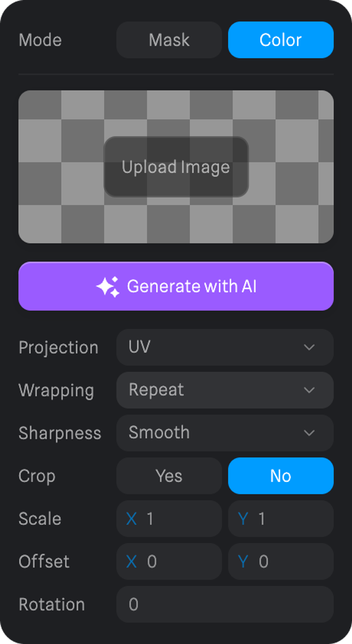This screenshot has height=644, width=352.
Task: Click the Rotation value field
Action: pyautogui.click(x=224, y=604)
